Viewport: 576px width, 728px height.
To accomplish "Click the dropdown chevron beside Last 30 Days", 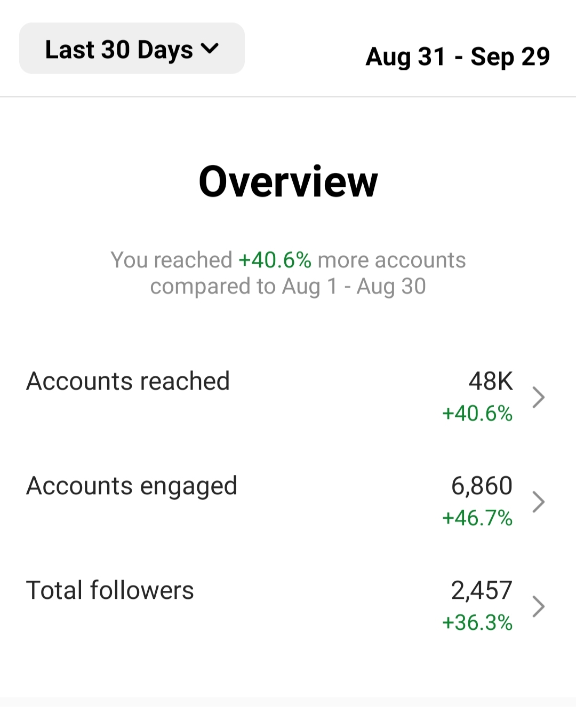I will point(210,49).
